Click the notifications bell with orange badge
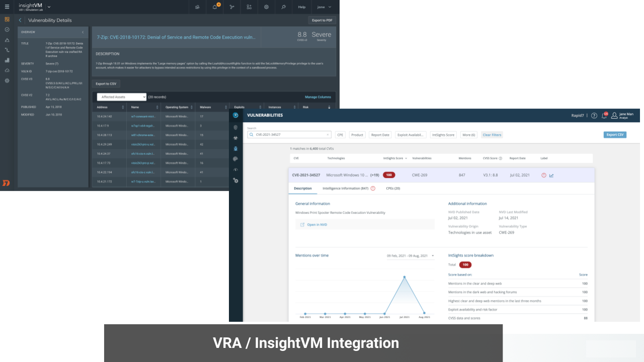The width and height of the screenshot is (644, 362). (215, 7)
